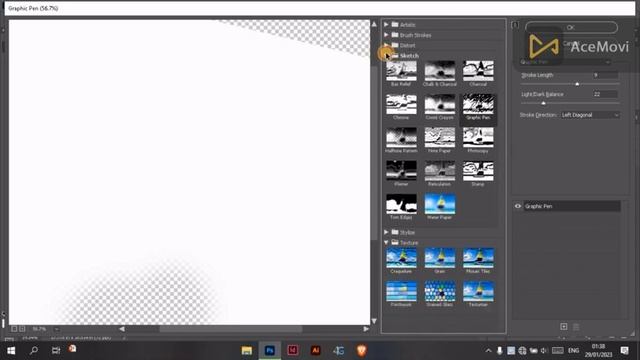Choose the Halftone Pattern filter thumbnail
Image resolution: width=640 pixels, height=360 pixels.
click(401, 138)
